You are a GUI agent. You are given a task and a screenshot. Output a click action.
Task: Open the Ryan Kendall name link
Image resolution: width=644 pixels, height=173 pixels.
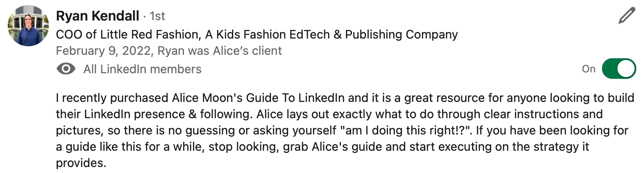point(98,16)
